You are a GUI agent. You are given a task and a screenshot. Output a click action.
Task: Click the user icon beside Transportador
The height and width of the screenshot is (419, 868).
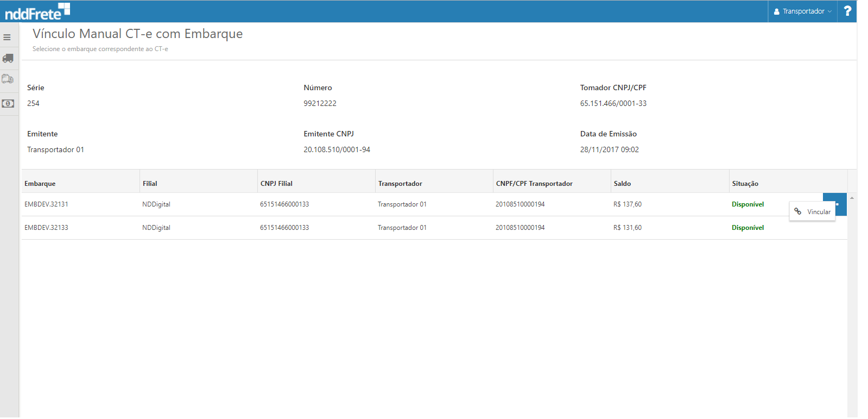(776, 11)
